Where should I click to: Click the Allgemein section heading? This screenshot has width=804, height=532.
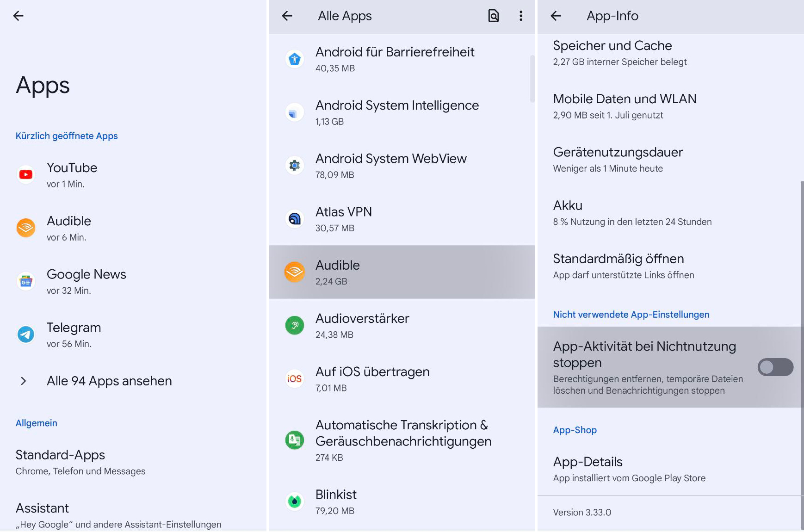(x=37, y=423)
